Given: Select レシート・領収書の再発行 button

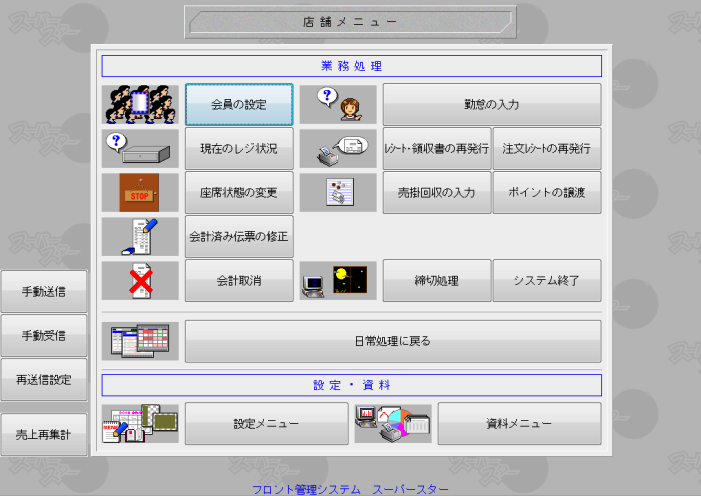Looking at the screenshot, I should (x=437, y=148).
